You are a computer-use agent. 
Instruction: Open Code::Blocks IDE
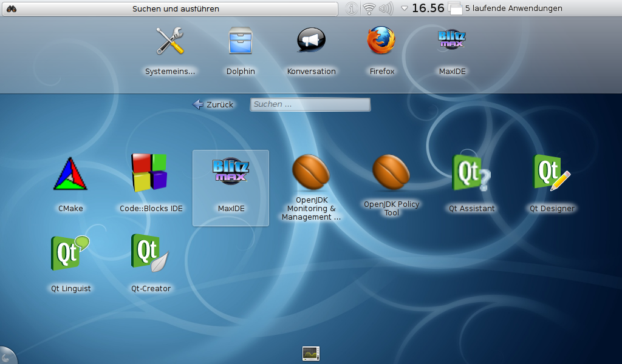click(151, 184)
